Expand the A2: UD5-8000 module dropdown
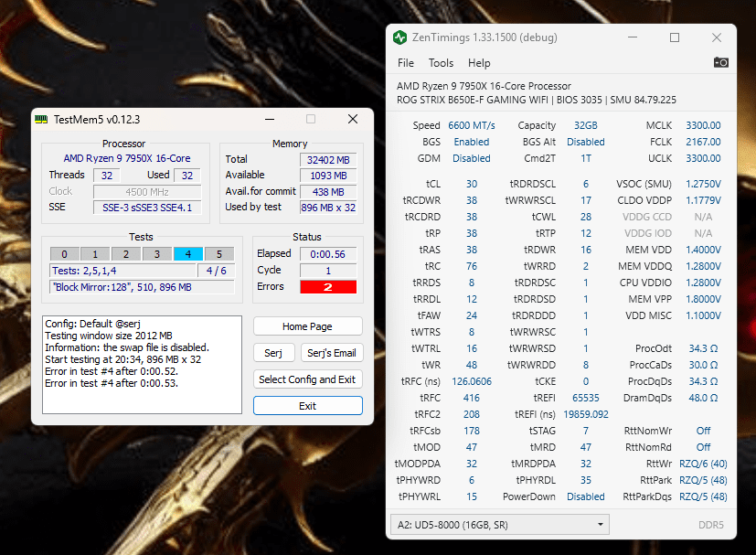The image size is (756, 555). click(499, 525)
